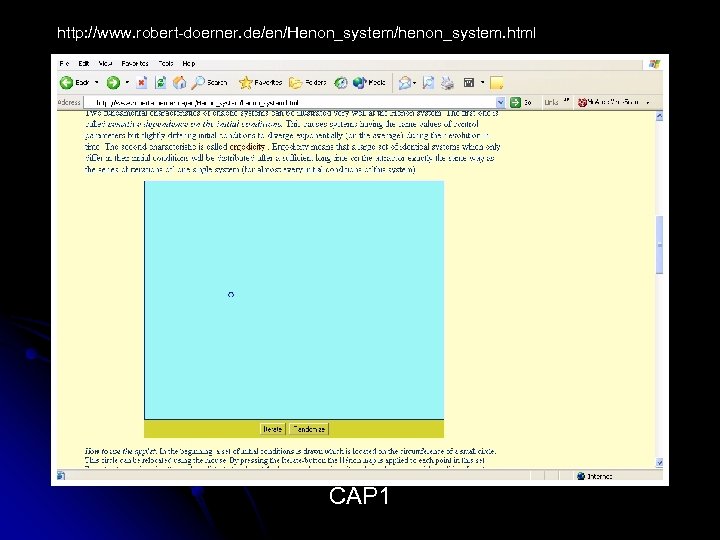Click the green Back arrow button
Image resolution: width=720 pixels, height=540 pixels.
tap(67, 83)
